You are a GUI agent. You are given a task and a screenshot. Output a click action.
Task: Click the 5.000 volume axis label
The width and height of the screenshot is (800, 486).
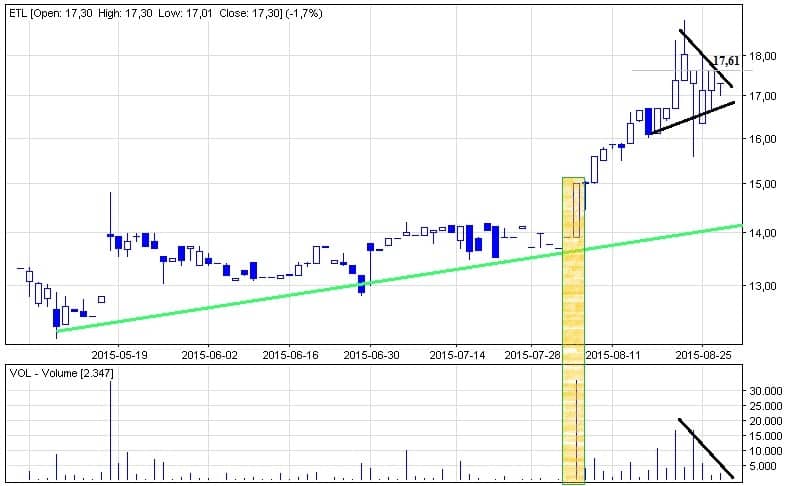(769, 466)
